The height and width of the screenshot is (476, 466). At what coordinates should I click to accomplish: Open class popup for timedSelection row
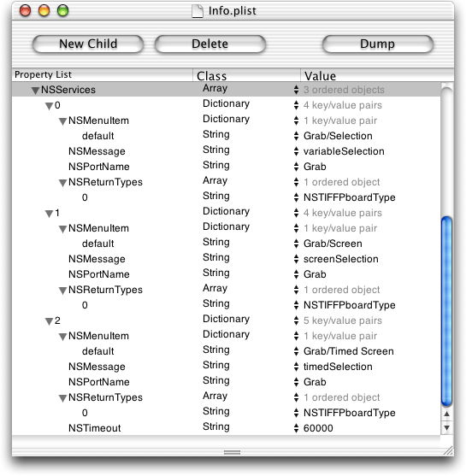296,367
